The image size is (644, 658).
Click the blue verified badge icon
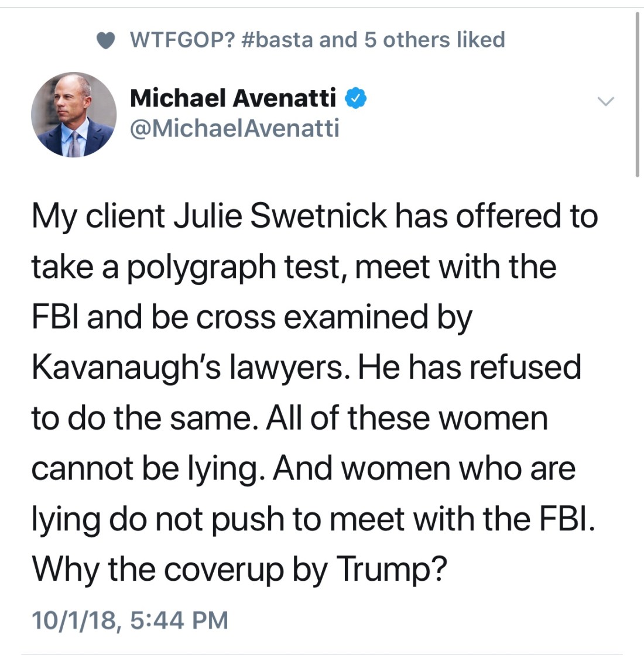coord(355,98)
